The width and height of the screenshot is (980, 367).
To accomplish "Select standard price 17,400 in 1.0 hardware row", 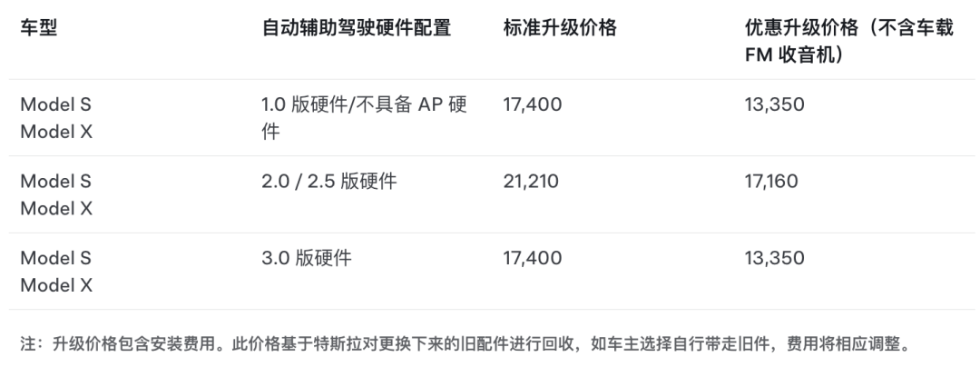I will coord(532,104).
